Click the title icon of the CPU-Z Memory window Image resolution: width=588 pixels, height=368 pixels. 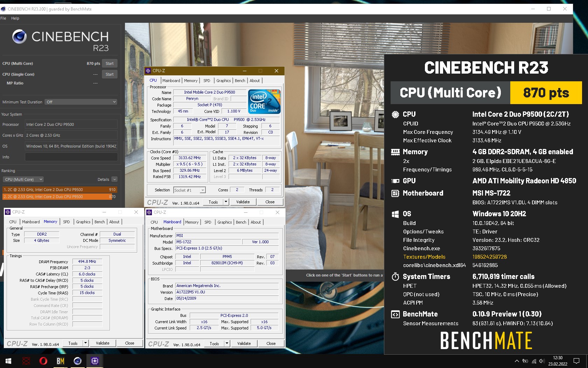tap(8, 212)
